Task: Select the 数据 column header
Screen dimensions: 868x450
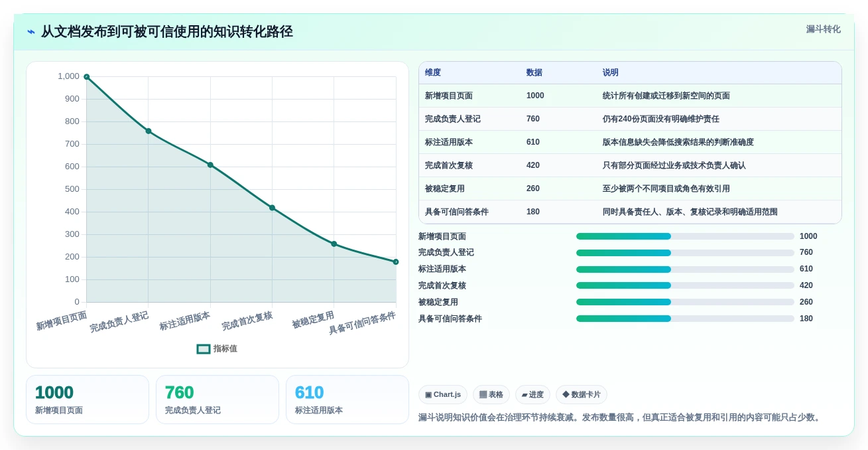Action: coord(534,72)
